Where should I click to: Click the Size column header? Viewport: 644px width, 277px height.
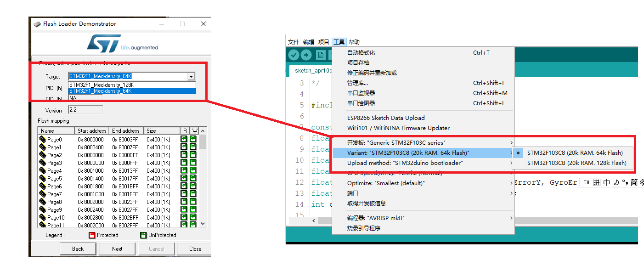(161, 131)
